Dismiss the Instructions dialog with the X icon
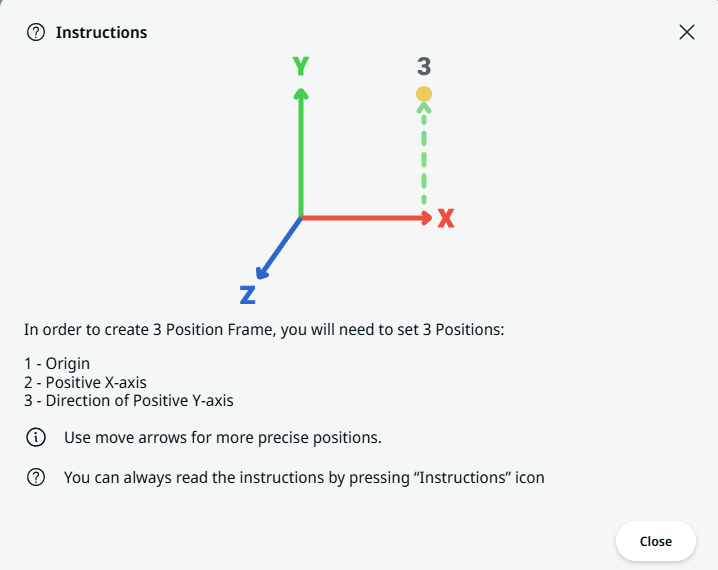 tap(687, 32)
